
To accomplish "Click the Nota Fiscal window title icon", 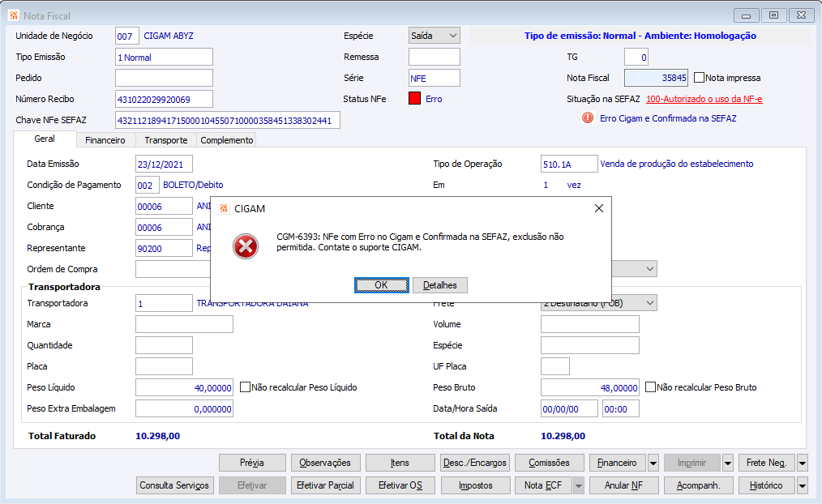I will 14,15.
